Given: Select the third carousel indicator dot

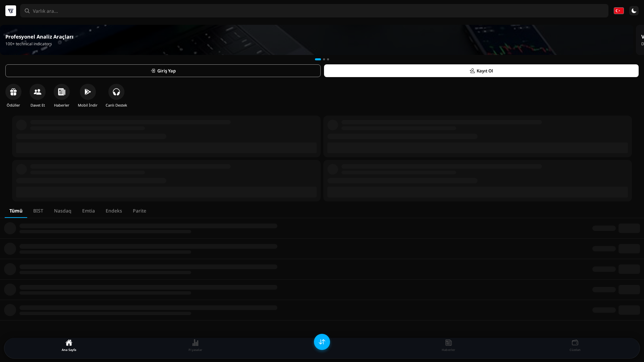Looking at the screenshot, I should point(328,59).
